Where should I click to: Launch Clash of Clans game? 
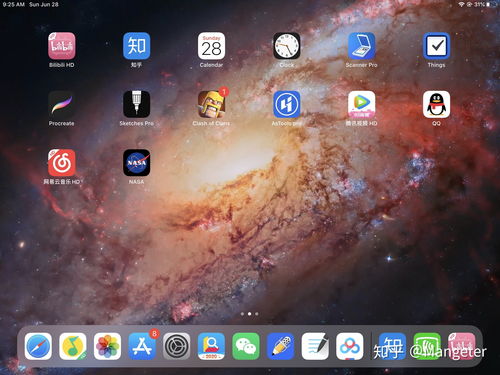[211, 104]
